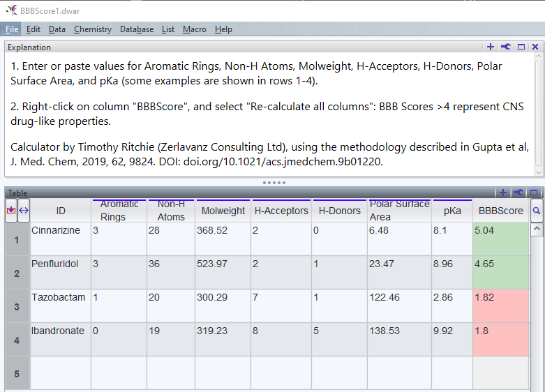Maximize the Explanation panel
The height and width of the screenshot is (392, 545).
pos(521,47)
